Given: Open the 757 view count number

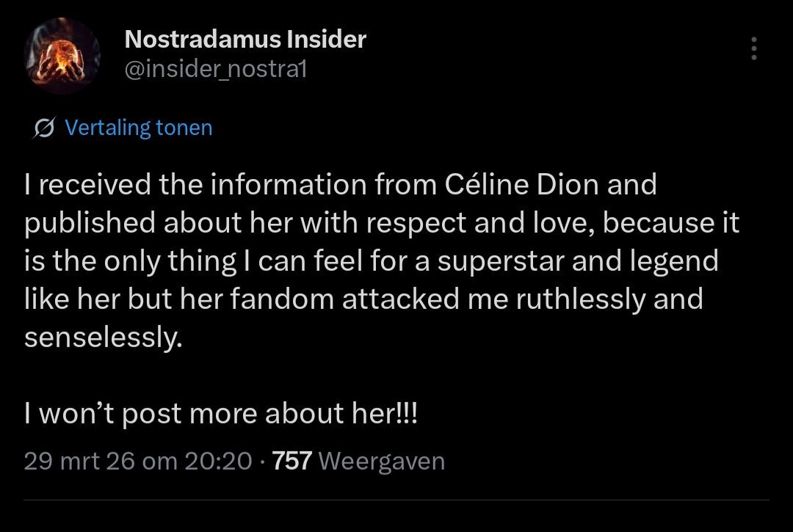Looking at the screenshot, I should [292, 461].
